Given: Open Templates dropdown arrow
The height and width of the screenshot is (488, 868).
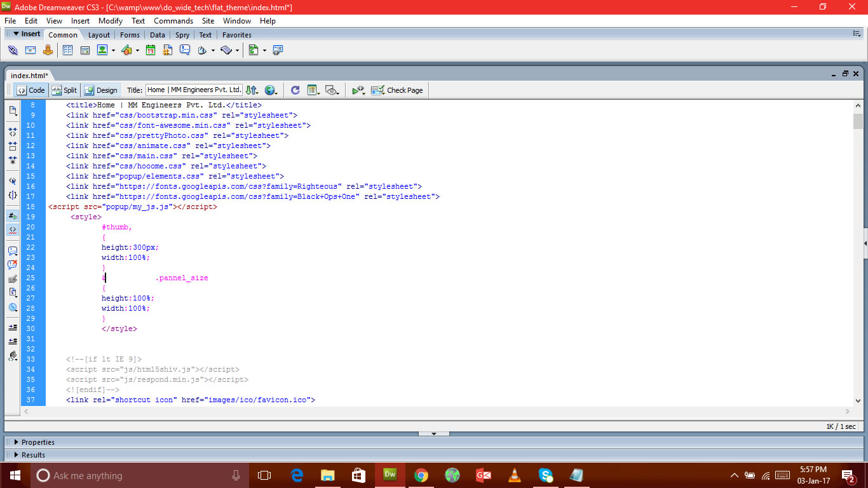Looking at the screenshot, I should click(265, 51).
